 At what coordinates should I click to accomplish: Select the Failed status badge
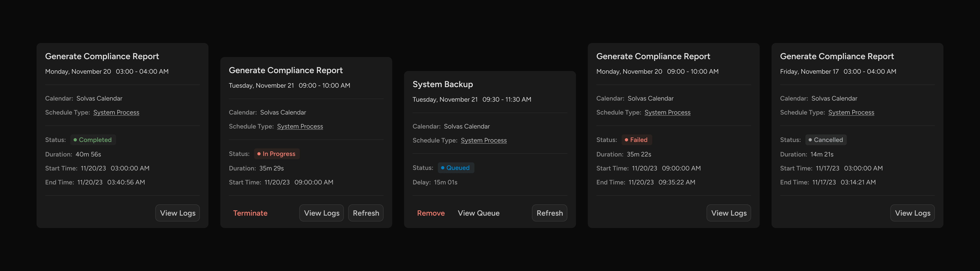(x=636, y=140)
